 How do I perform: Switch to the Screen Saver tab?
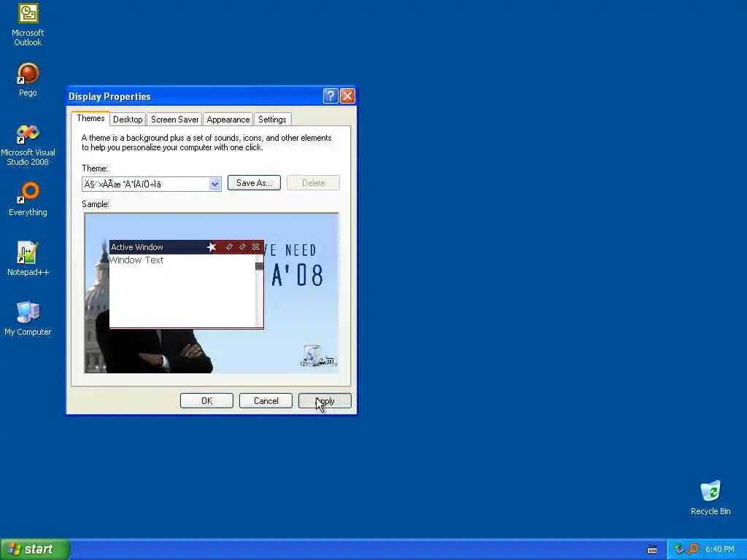click(175, 120)
